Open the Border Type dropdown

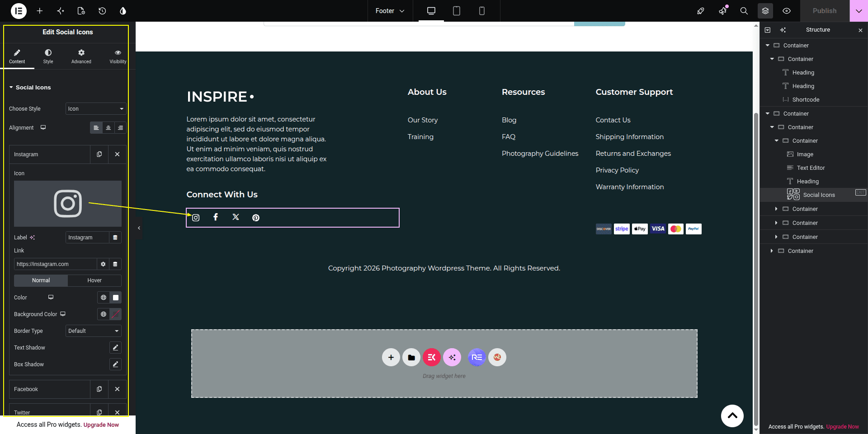[x=94, y=331]
